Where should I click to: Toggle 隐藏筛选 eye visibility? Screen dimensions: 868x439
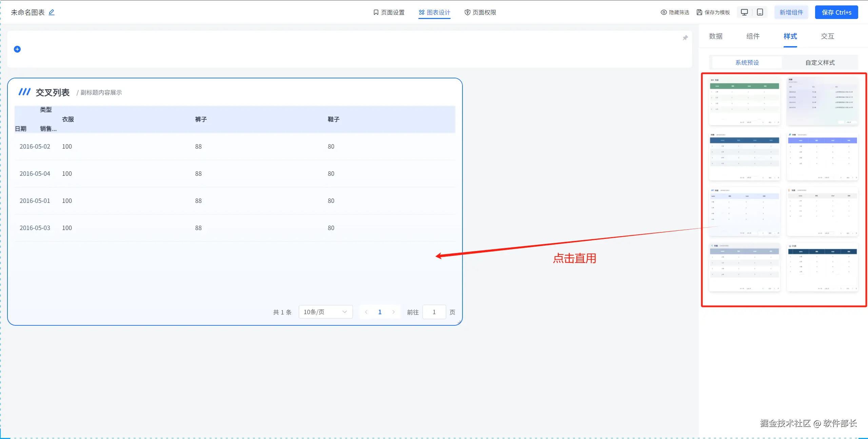coord(664,12)
